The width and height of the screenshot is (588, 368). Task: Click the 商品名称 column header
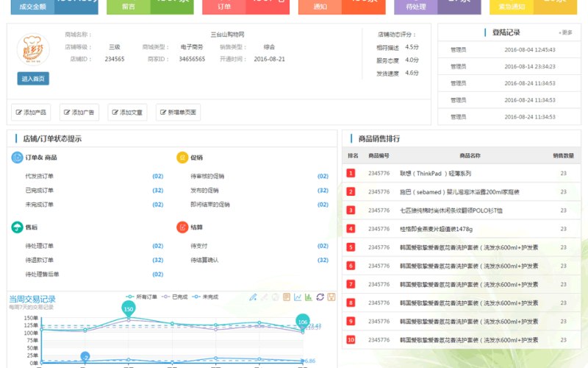(470, 155)
